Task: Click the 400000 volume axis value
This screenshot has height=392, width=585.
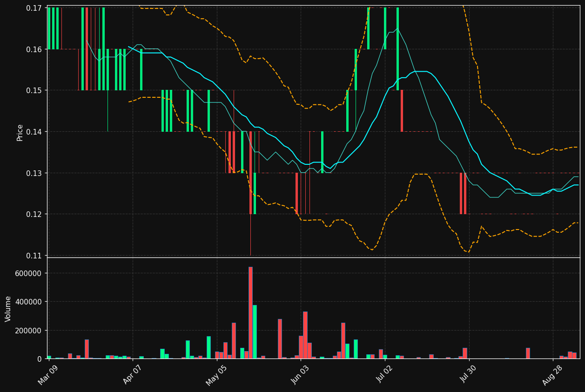Action: pyautogui.click(x=29, y=302)
